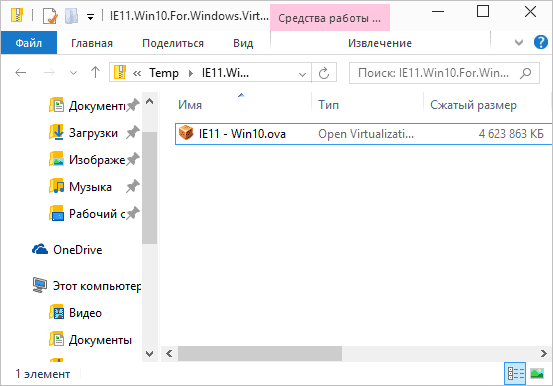Screen dimensions: 553x386
Task: Open the Извлечение ribbon tab
Action: (379, 43)
